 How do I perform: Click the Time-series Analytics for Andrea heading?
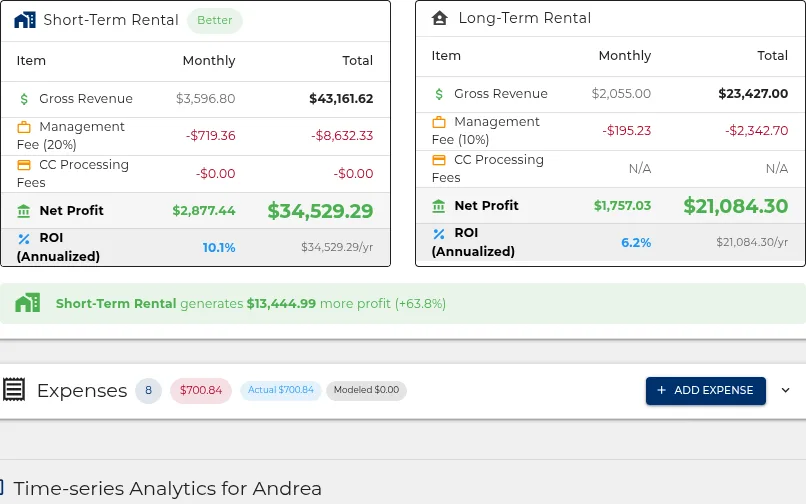tap(168, 488)
